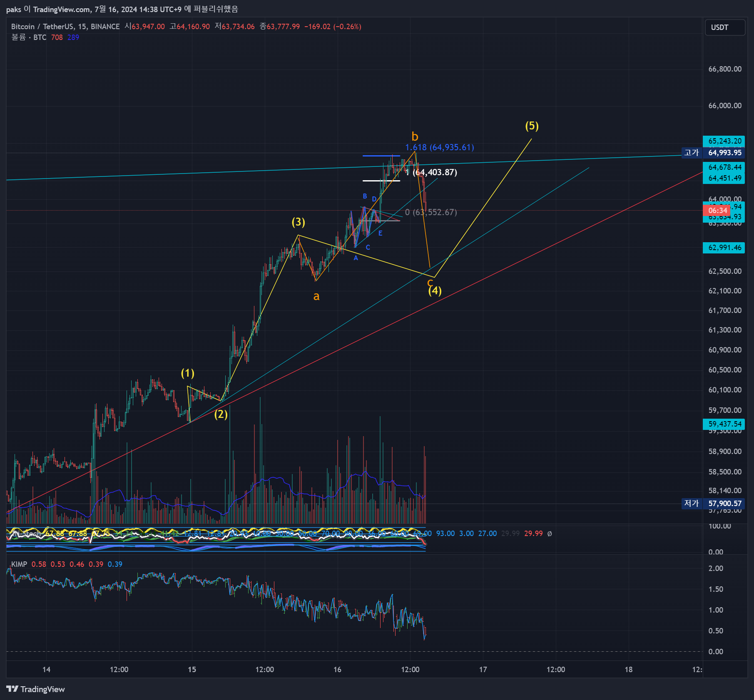Click the blue 'A' sub-wave label
754x700 pixels.
click(356, 258)
